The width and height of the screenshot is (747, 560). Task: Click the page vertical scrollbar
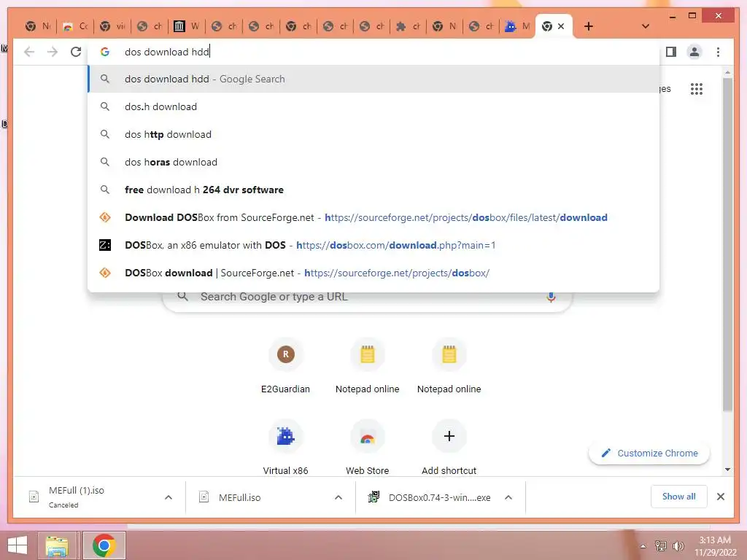(727, 244)
